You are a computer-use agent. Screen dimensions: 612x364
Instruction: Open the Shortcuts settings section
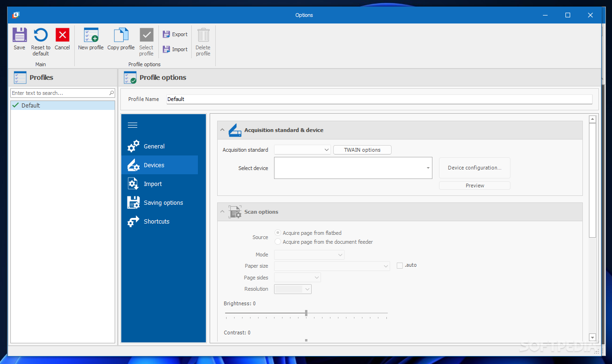159,221
